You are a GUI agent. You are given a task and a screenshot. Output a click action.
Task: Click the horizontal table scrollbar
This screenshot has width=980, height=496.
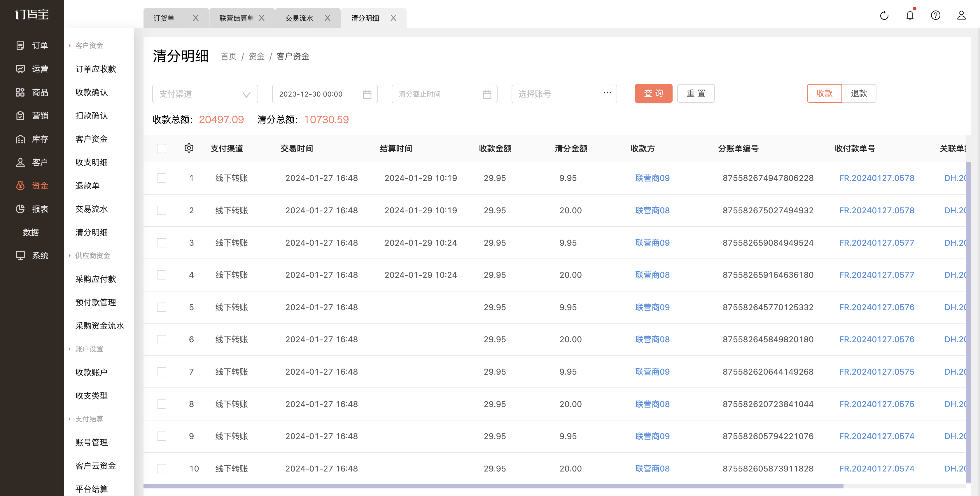point(493,486)
